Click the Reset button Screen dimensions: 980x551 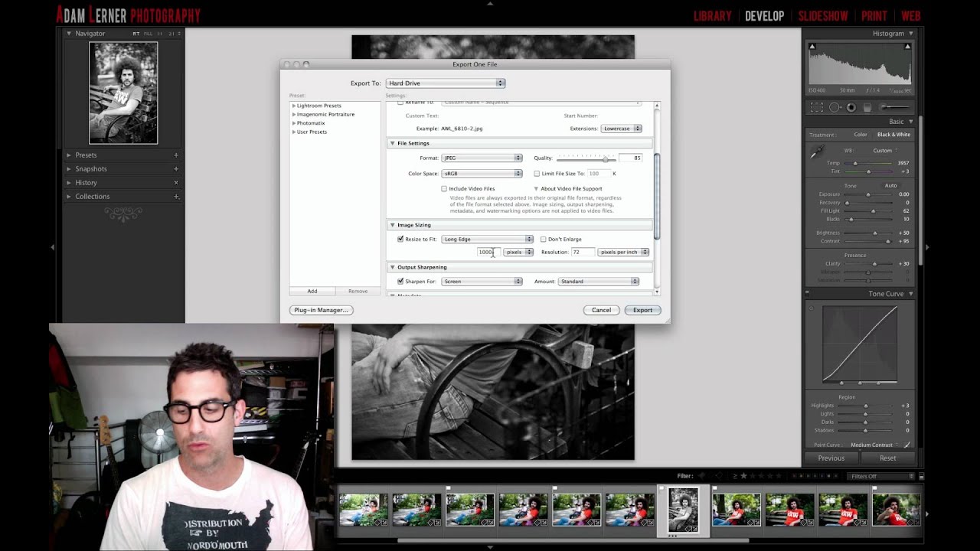[x=887, y=458]
